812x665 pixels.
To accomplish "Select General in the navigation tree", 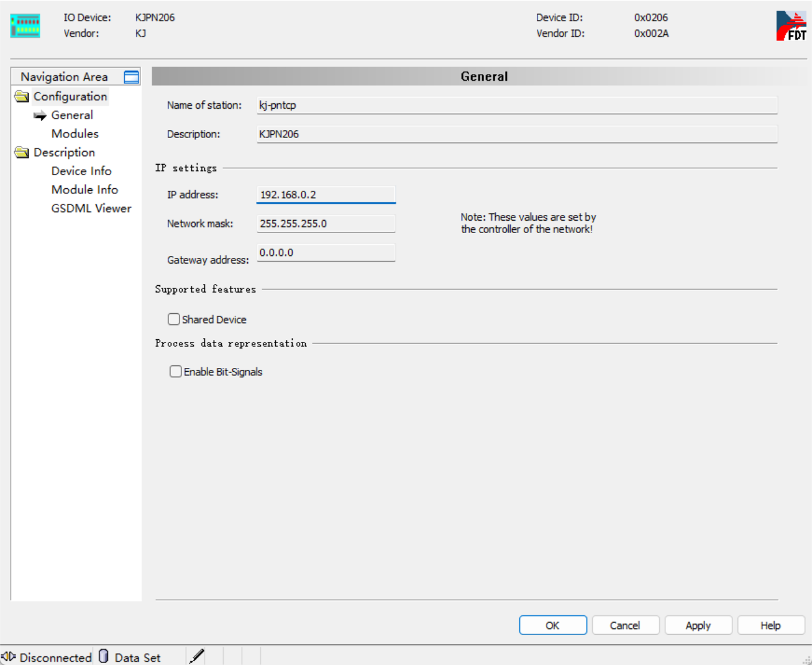I will pyautogui.click(x=72, y=115).
